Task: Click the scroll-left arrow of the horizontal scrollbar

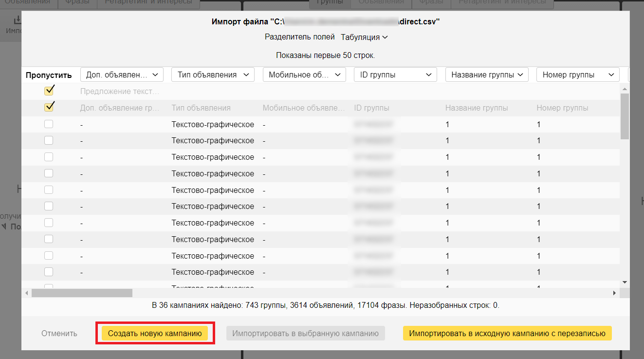Action: point(27,293)
